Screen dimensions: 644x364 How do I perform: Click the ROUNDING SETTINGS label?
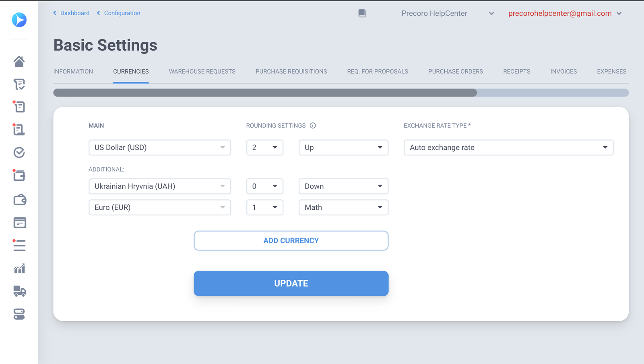tap(276, 126)
